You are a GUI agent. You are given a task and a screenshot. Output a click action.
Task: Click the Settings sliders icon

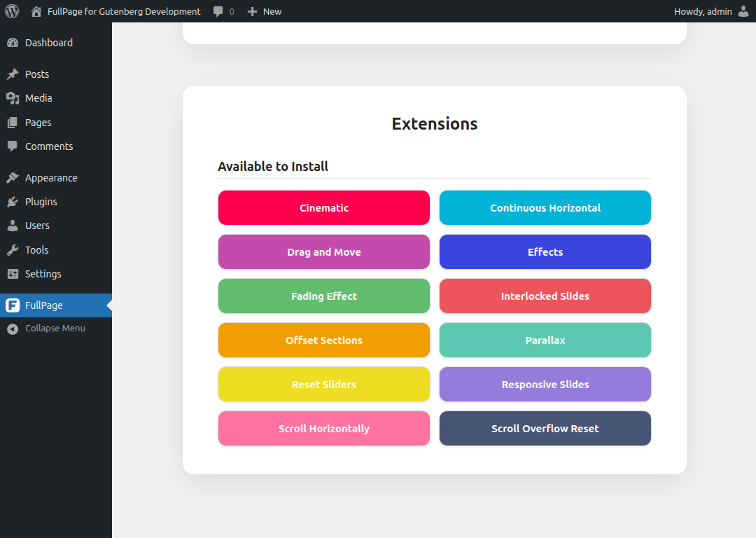(x=13, y=274)
